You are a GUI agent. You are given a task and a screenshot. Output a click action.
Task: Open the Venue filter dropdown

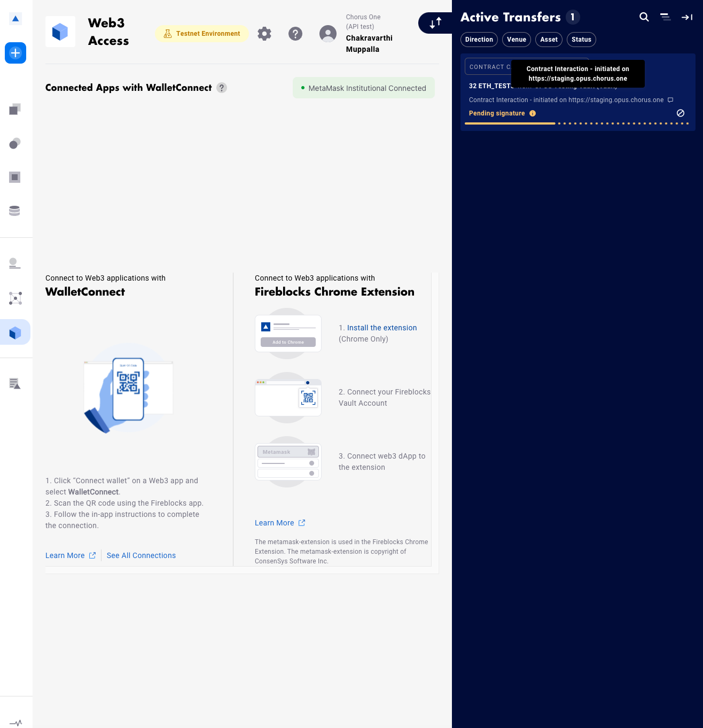point(517,40)
